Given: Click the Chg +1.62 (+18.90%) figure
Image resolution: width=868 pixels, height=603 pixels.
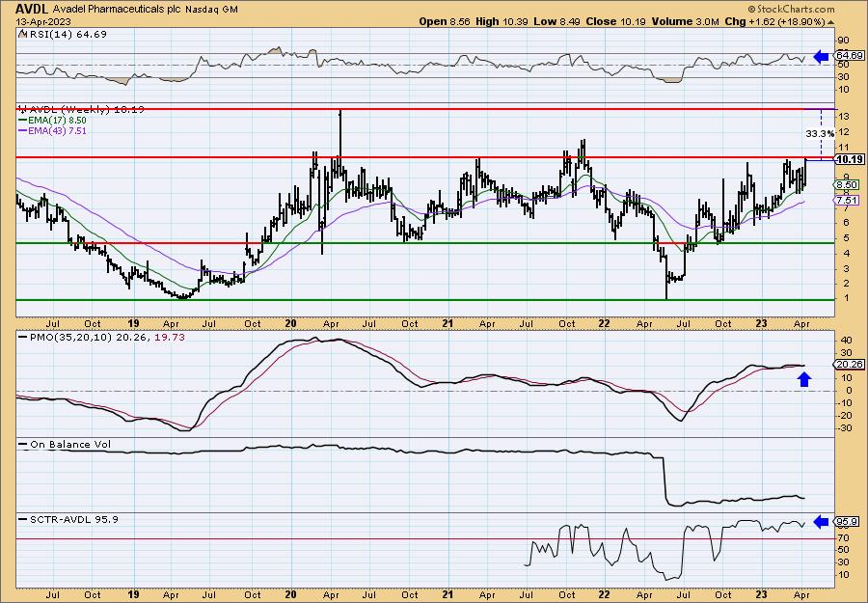Looking at the screenshot, I should click(775, 21).
